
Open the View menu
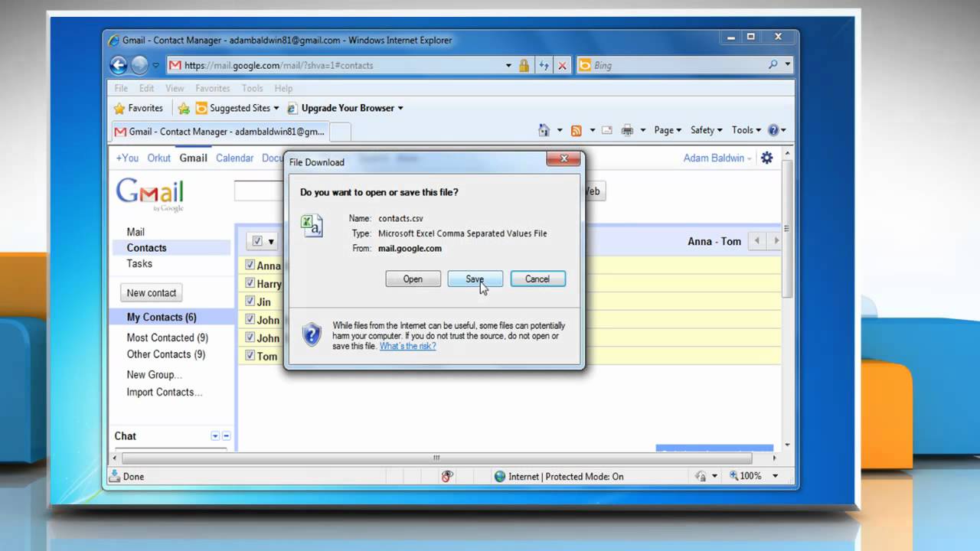pos(175,88)
